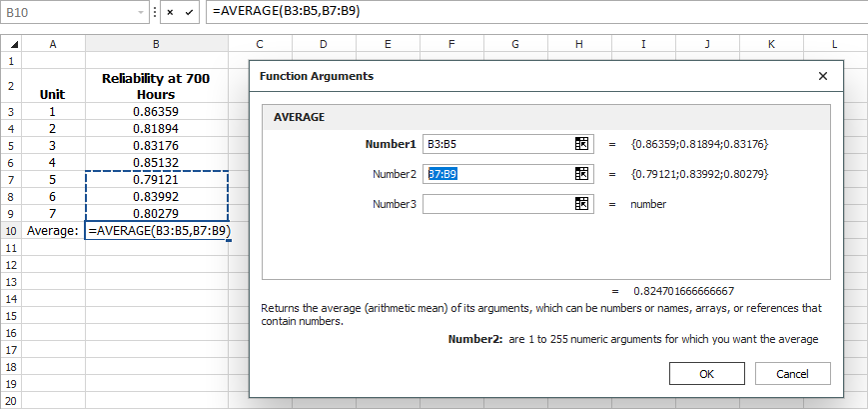Click the select-all corner of the spreadsheet
Viewport: 868px width, 409px height.
pos(10,44)
